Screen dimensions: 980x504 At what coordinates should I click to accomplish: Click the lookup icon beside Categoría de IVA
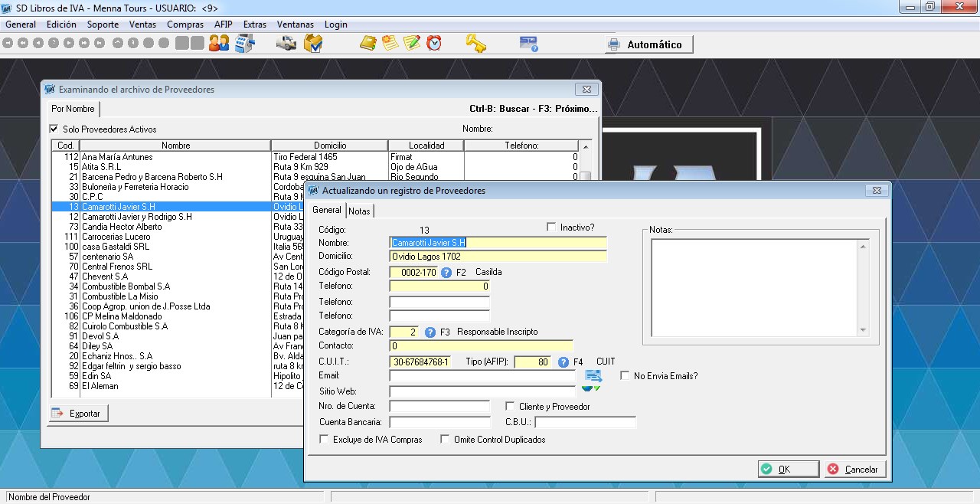430,332
